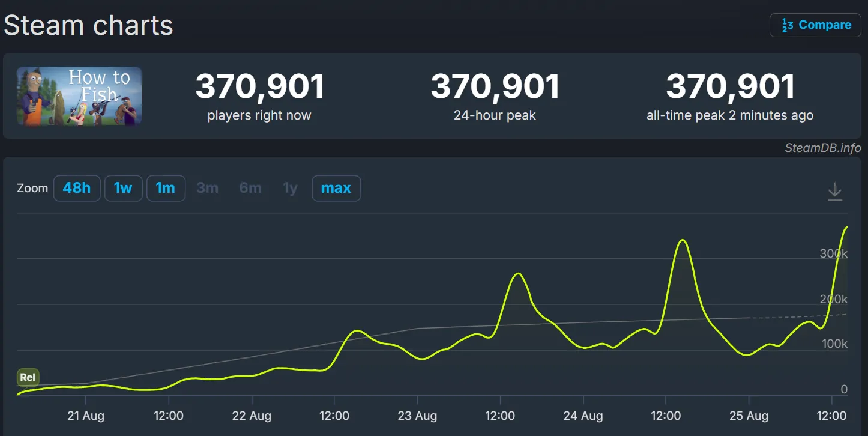The image size is (868, 436).
Task: Click the 300k y-axis label
Action: [834, 253]
